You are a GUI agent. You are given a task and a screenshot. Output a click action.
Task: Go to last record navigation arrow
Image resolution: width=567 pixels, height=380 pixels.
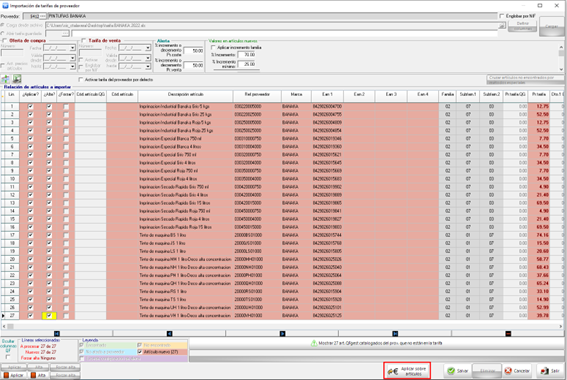[395, 333]
